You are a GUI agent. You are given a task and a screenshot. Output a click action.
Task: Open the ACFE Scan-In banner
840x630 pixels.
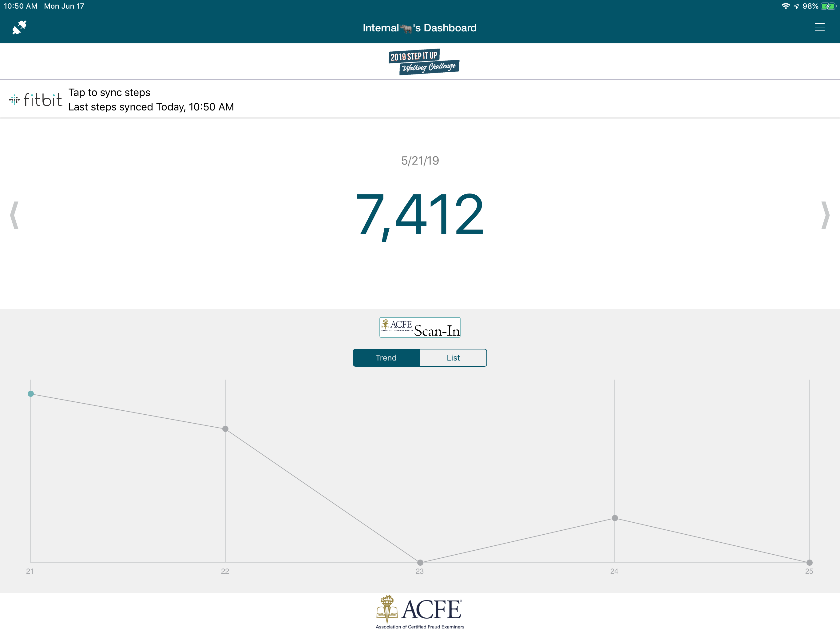[420, 328]
